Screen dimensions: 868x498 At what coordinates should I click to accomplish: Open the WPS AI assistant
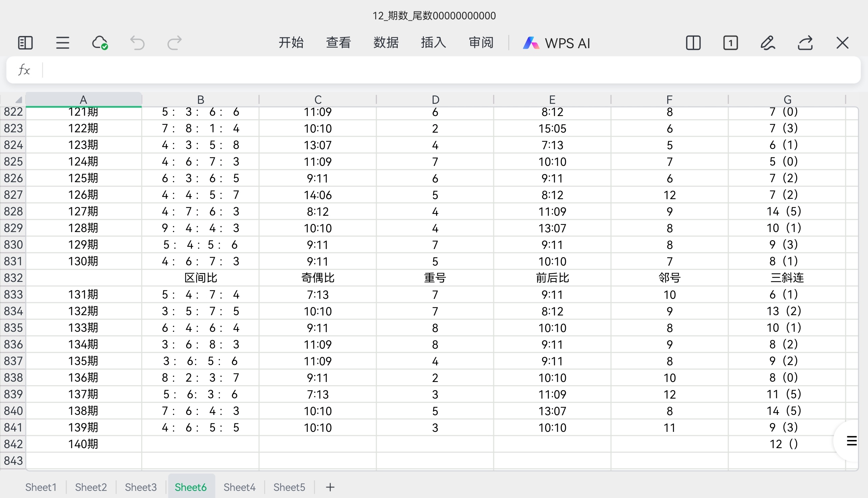click(556, 43)
